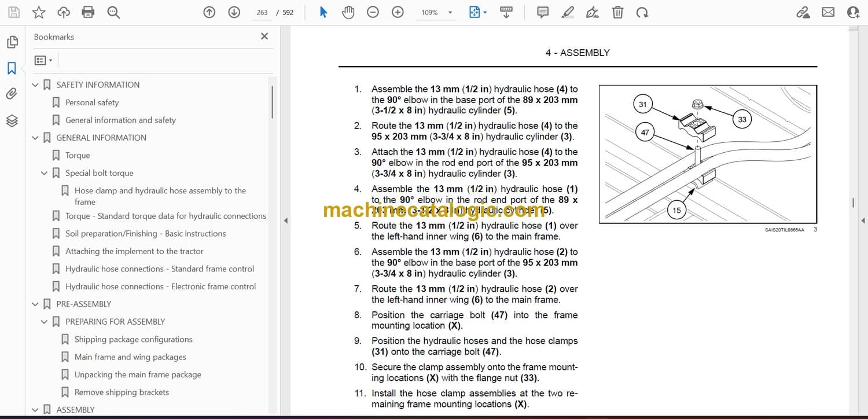This screenshot has height=419, width=868.
Task: Open the account sign-in icon
Action: click(853, 12)
